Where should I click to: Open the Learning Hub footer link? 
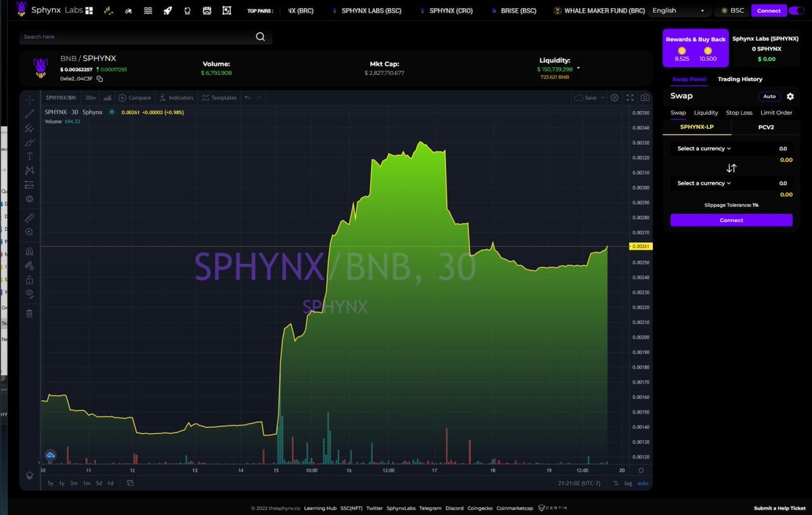click(321, 508)
